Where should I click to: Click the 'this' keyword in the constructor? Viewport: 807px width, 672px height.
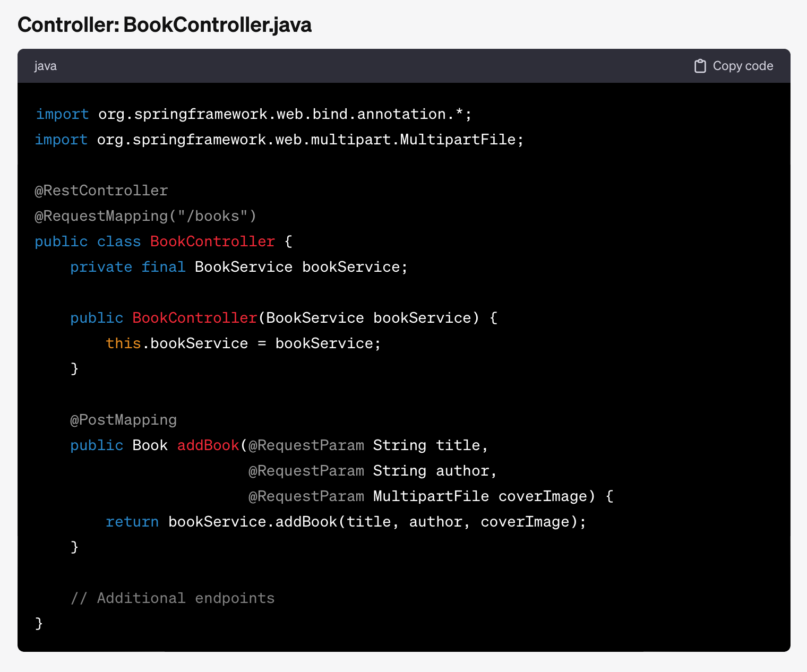[x=123, y=343]
